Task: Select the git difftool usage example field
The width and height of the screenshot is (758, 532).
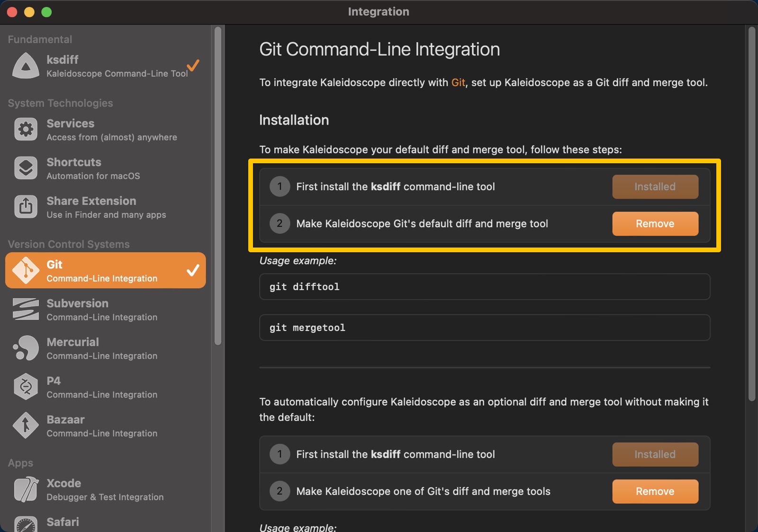Action: point(484,286)
